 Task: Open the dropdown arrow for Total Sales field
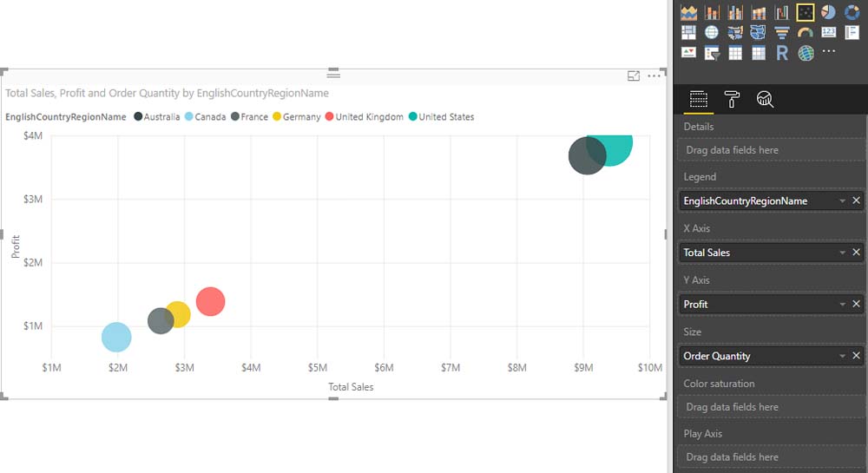(842, 253)
